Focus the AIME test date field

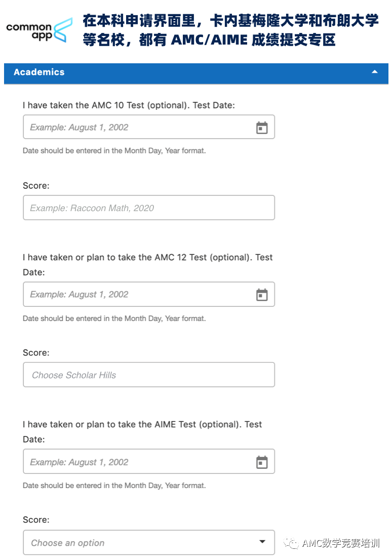149,461
